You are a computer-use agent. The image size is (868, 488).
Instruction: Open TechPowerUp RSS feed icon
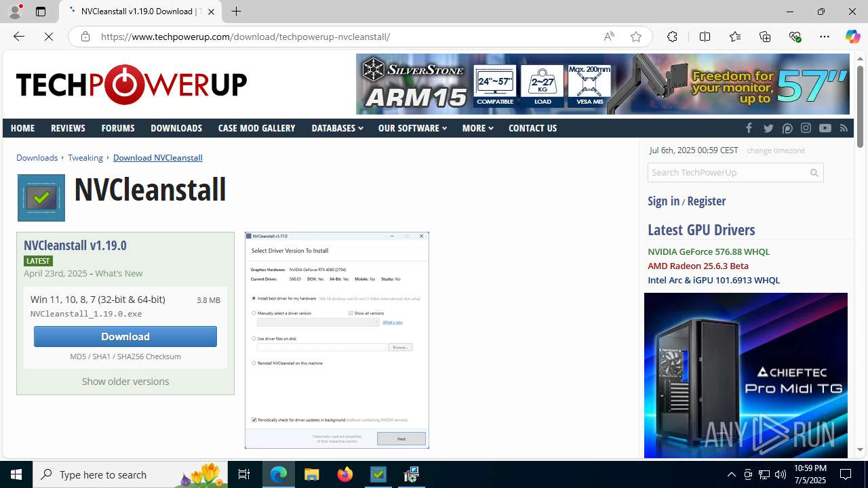[x=844, y=128]
